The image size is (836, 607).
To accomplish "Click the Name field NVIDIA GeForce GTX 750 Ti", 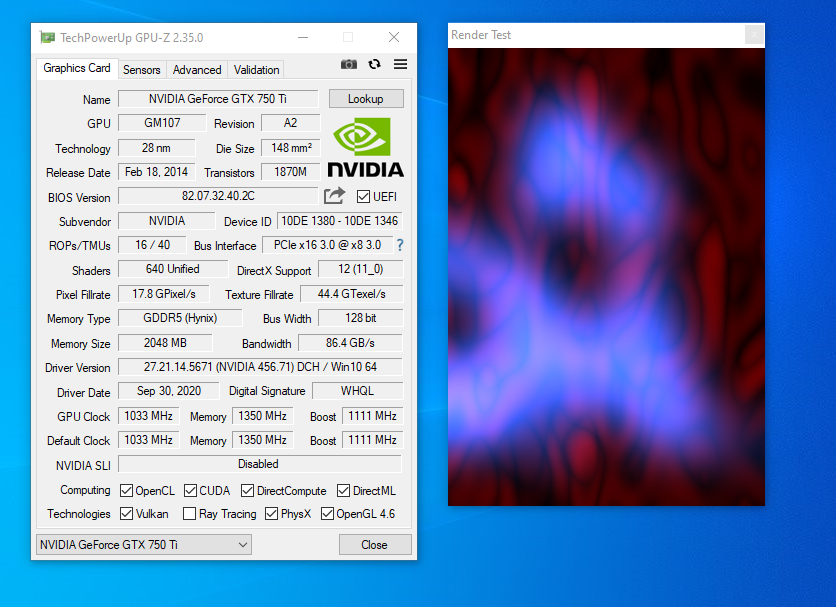I will 218,99.
